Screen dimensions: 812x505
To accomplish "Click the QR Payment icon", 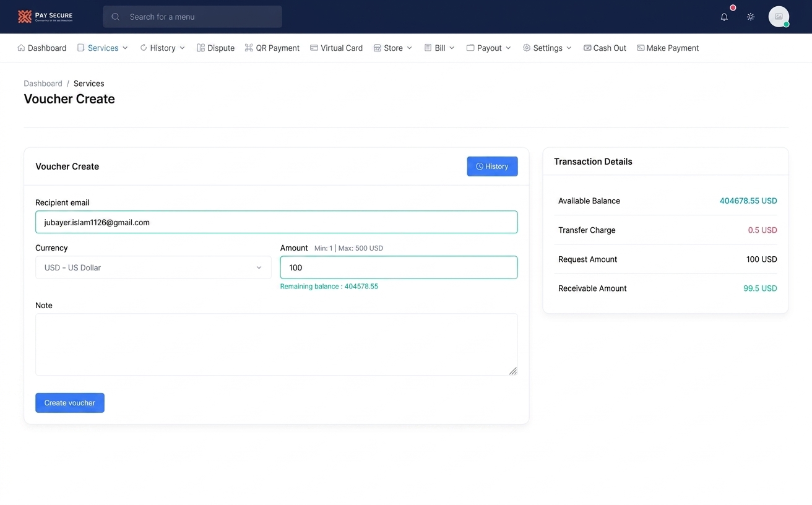I will coord(249,48).
